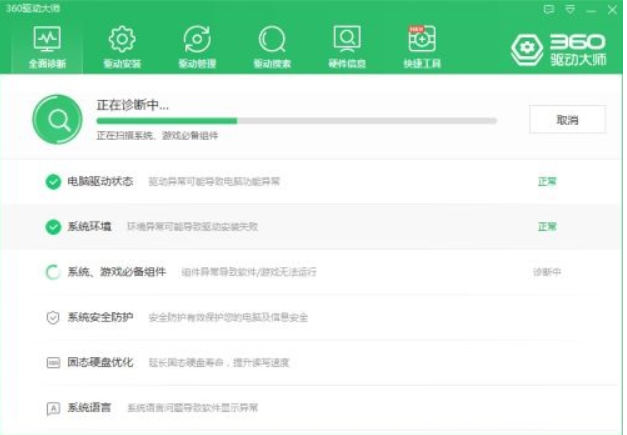Select the 系统语言 row title
627x435 pixels.
pyautogui.click(x=89, y=408)
